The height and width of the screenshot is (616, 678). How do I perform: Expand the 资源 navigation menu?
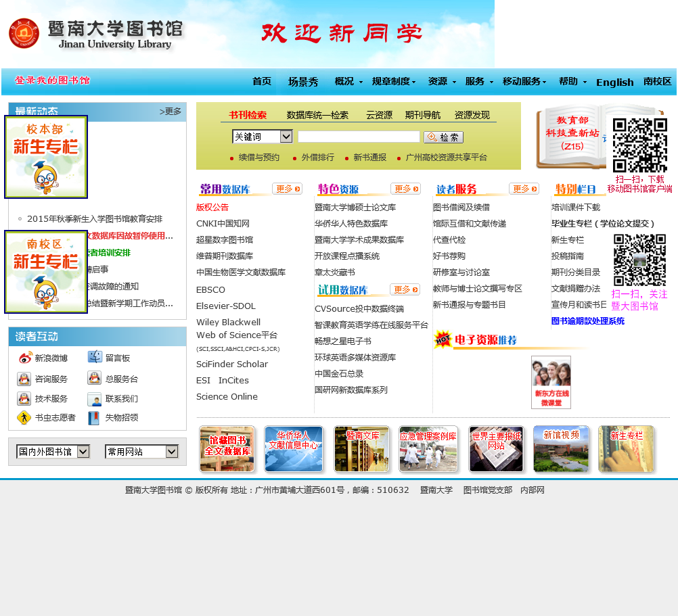coord(442,81)
